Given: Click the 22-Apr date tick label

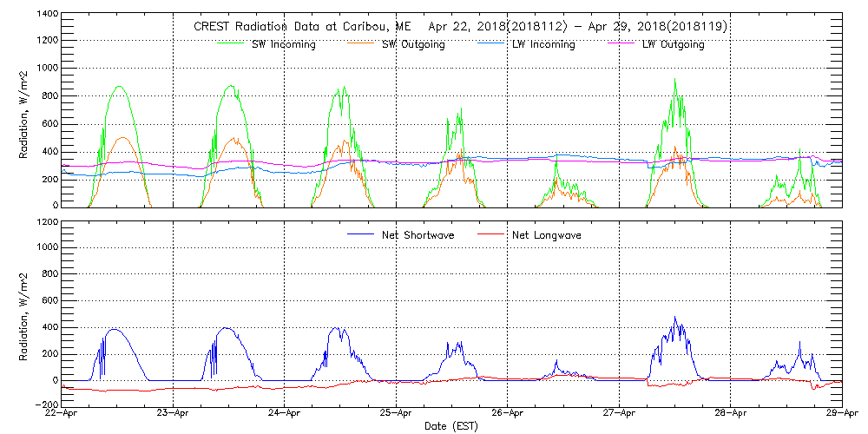Looking at the screenshot, I should tap(62, 414).
